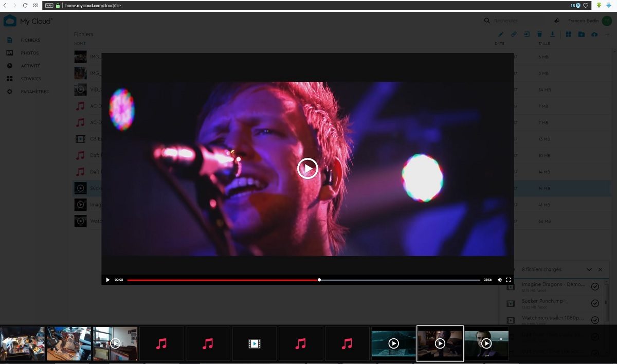This screenshot has width=617, height=364.
Task: Click the new folder icon
Action: click(x=581, y=34)
